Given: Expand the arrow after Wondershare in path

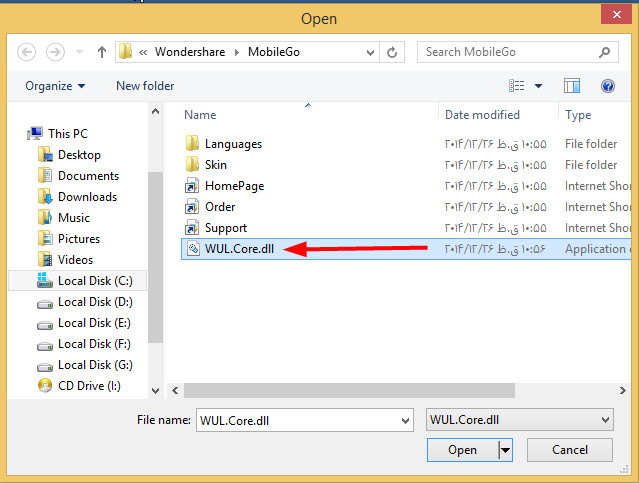Looking at the screenshot, I should (x=237, y=52).
